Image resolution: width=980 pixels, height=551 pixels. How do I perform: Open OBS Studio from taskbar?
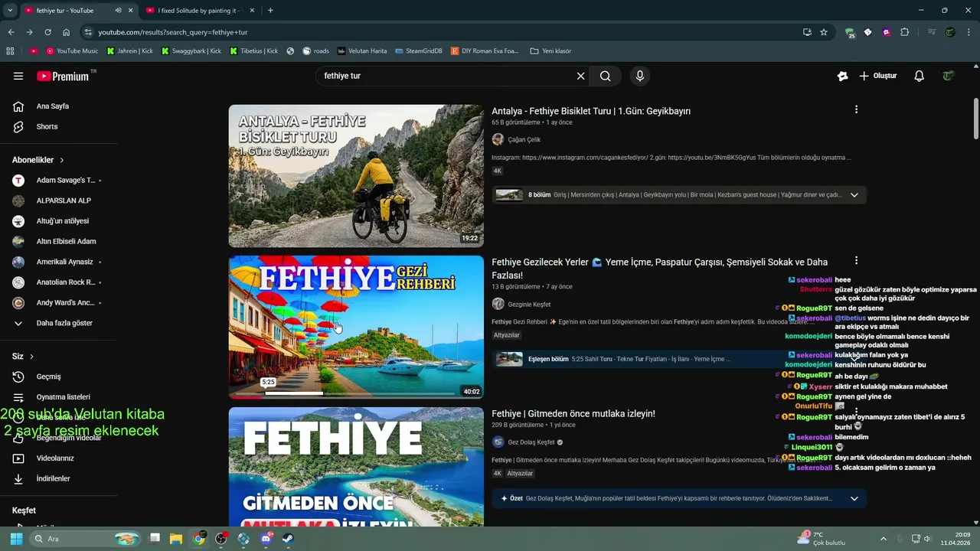(221, 539)
